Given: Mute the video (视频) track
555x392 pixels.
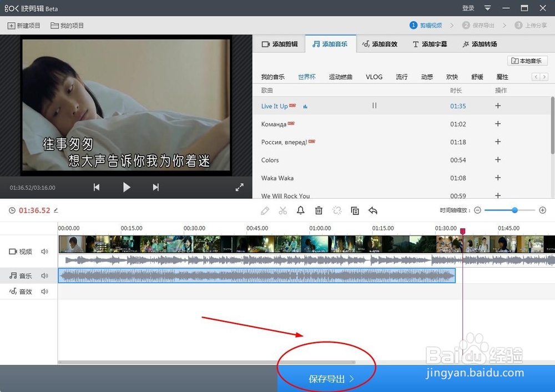Looking at the screenshot, I should [x=44, y=252].
